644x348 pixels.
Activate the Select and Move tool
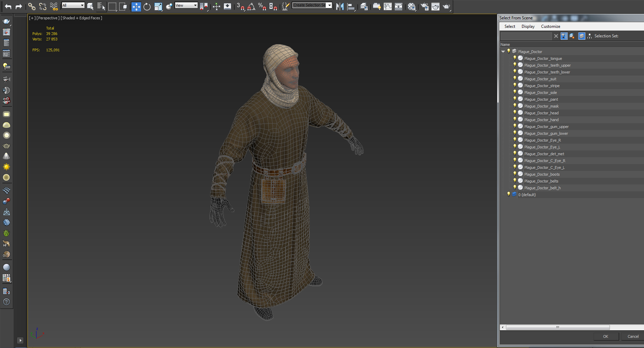pos(136,6)
